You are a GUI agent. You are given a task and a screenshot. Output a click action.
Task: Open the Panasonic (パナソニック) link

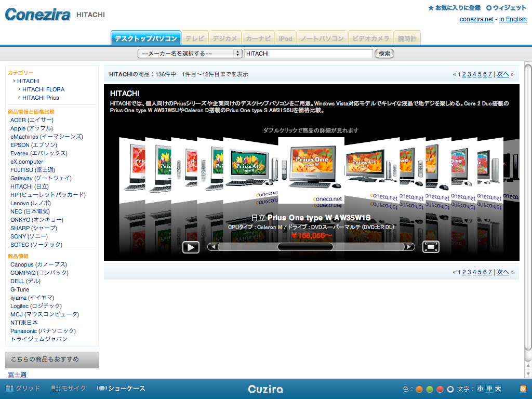pos(43,331)
